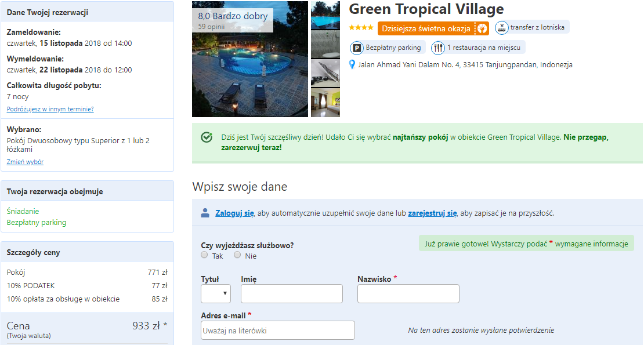Open the main pool photo
This screenshot has height=345, width=644.
[250, 59]
